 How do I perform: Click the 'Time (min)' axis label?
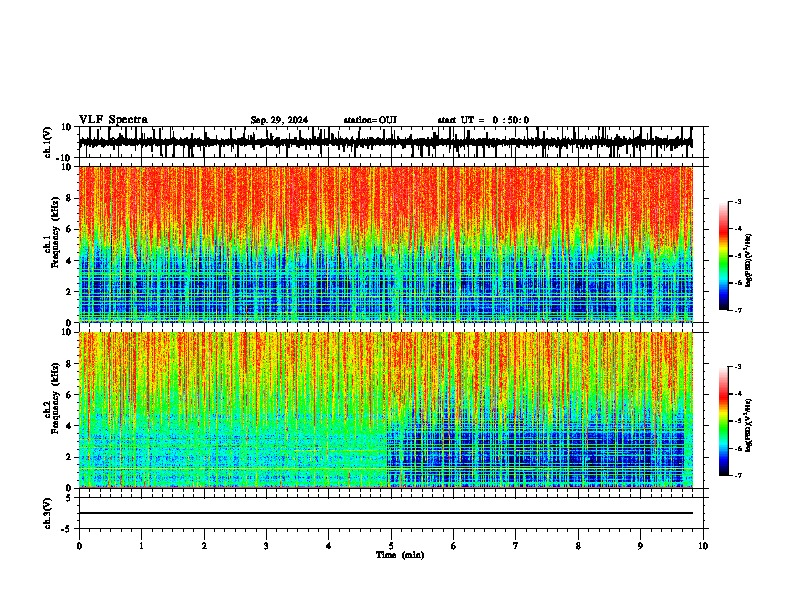(x=400, y=555)
